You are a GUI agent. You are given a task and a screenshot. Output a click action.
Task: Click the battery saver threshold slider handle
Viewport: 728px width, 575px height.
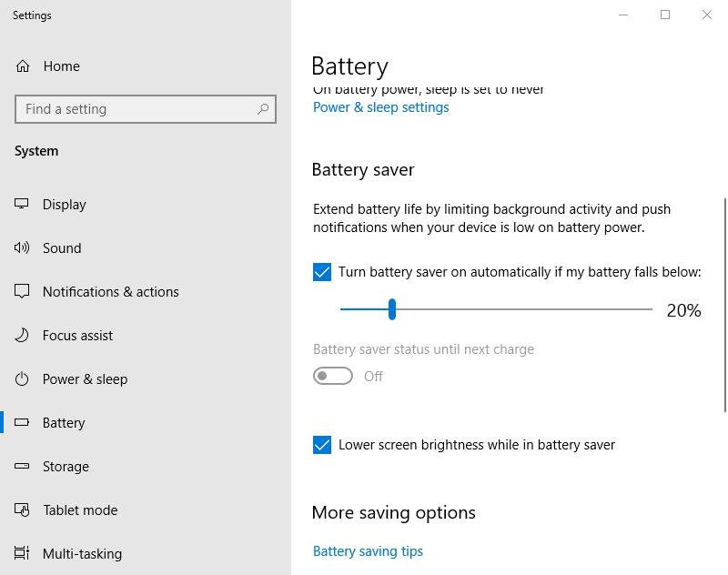pyautogui.click(x=392, y=309)
